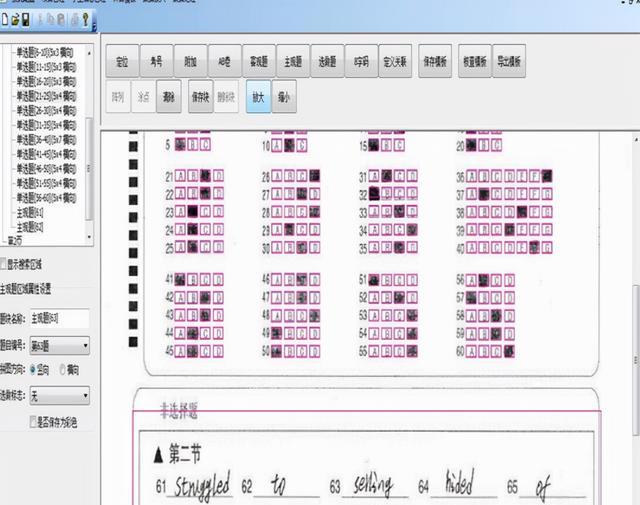Viewport: 640px width, 505px height.
Task: Click the 缩小 zoom-out button
Action: tap(284, 97)
